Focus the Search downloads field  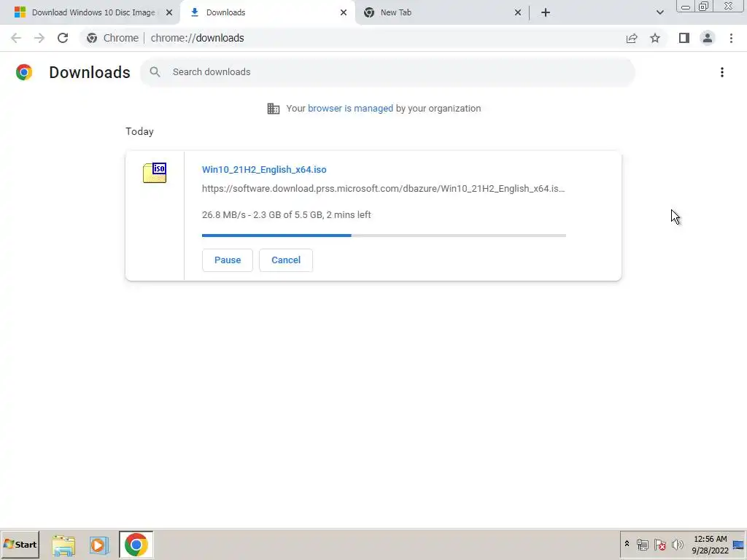click(x=387, y=72)
